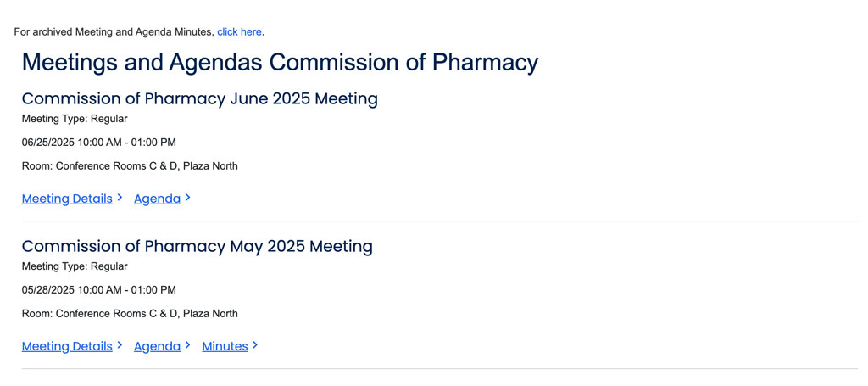Open archived minutes via "click here" link
868x386 pixels.
[x=239, y=32]
